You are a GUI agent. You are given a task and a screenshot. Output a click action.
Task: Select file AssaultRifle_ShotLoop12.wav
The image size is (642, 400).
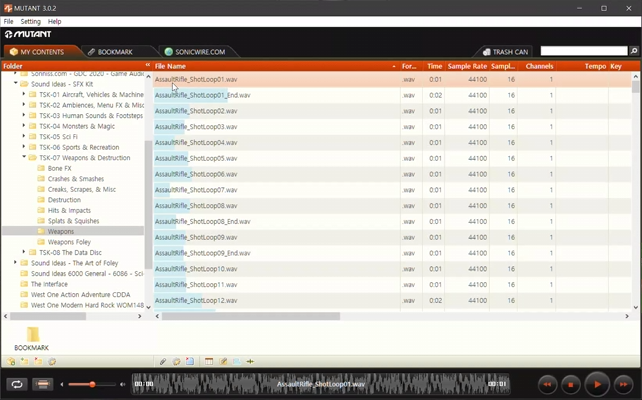[x=392, y=300]
